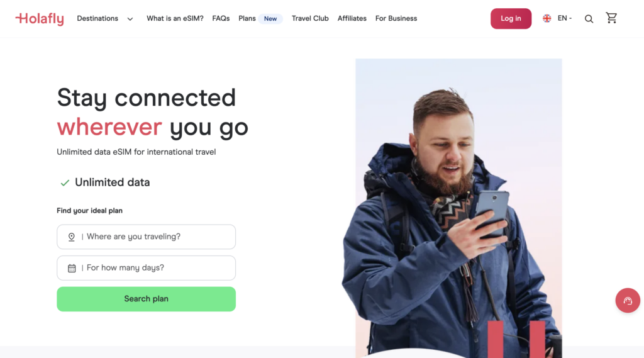Screen dimensions: 644x358
Task: Visit the Travel Club link
Action: (310, 18)
